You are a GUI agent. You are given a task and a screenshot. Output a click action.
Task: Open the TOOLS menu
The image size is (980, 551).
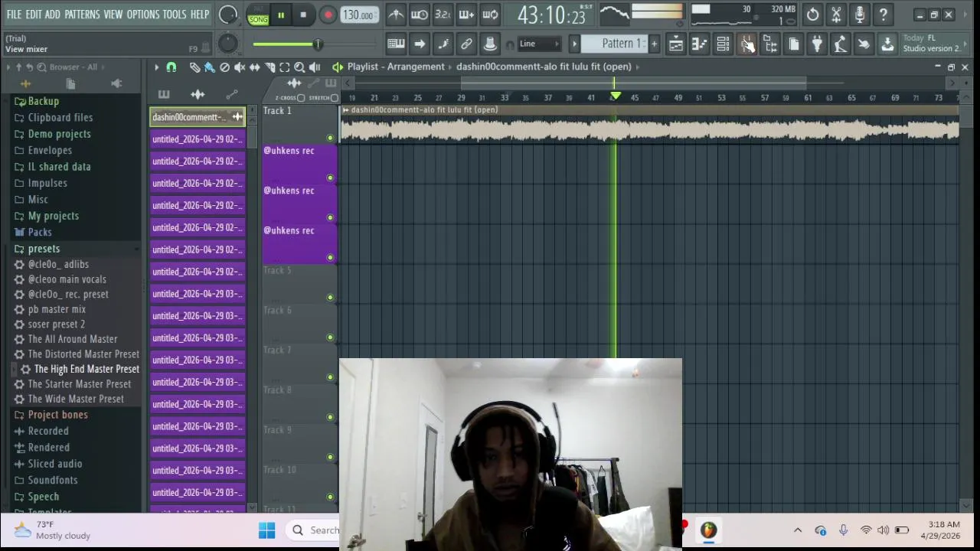(x=175, y=15)
